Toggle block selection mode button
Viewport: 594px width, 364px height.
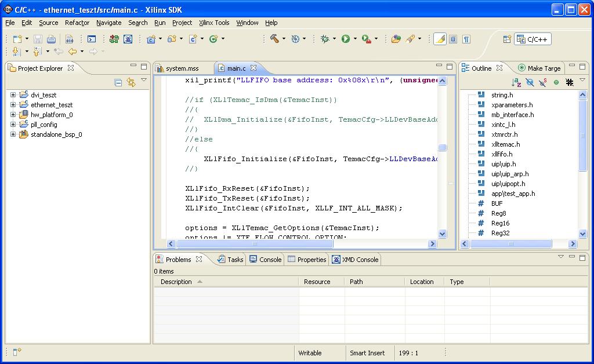[453, 39]
